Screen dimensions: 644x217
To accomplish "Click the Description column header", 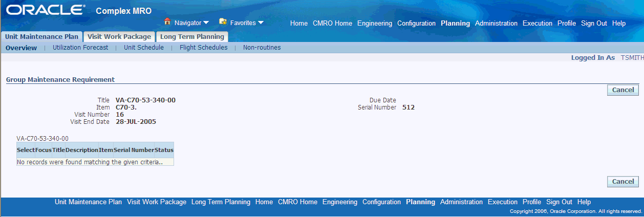I will (82, 150).
